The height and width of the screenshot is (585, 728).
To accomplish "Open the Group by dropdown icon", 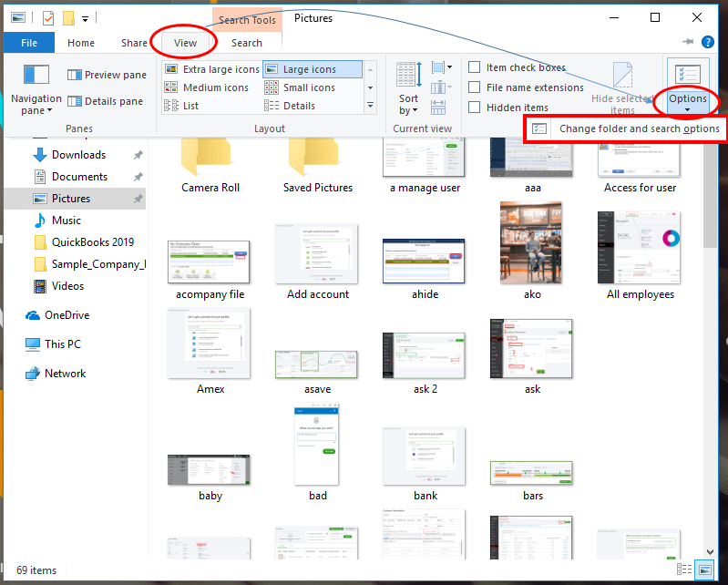I will tap(441, 67).
